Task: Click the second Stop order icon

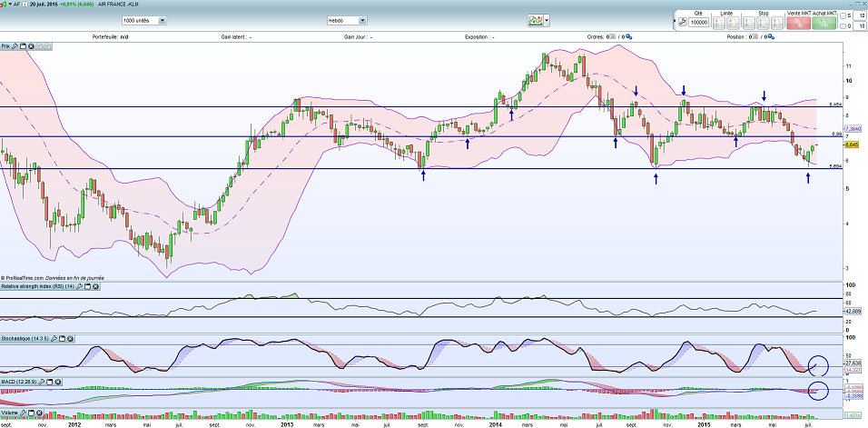Action: [763, 24]
